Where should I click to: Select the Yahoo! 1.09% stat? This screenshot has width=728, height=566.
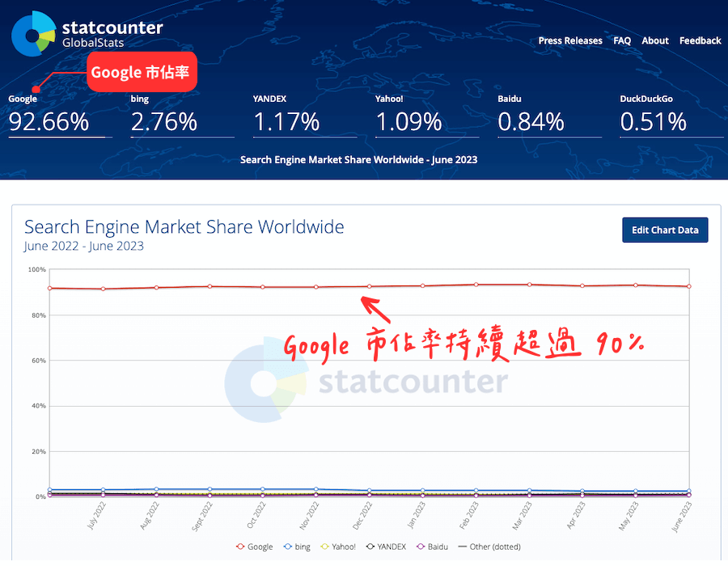pos(426,116)
